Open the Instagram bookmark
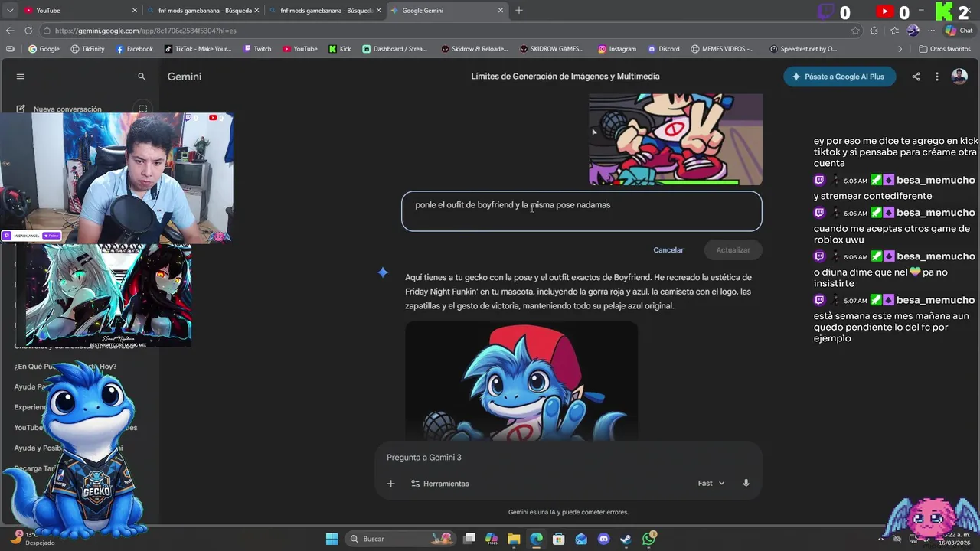Screen dimensions: 980x551 click(617, 49)
